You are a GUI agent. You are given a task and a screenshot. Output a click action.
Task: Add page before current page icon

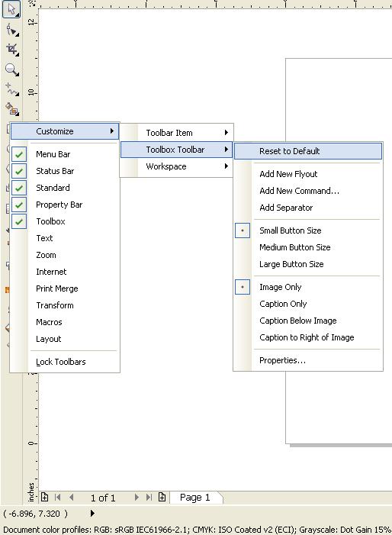click(x=44, y=497)
